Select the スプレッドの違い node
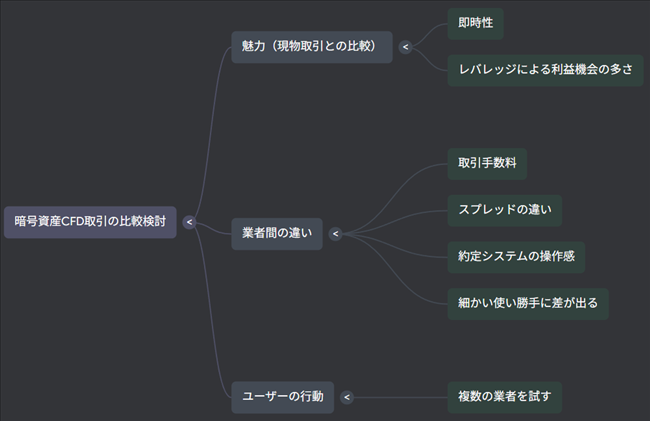The image size is (650, 421). [504, 210]
